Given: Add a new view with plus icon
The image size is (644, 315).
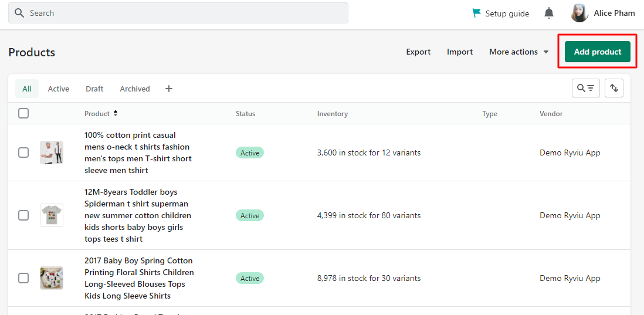Looking at the screenshot, I should [169, 89].
